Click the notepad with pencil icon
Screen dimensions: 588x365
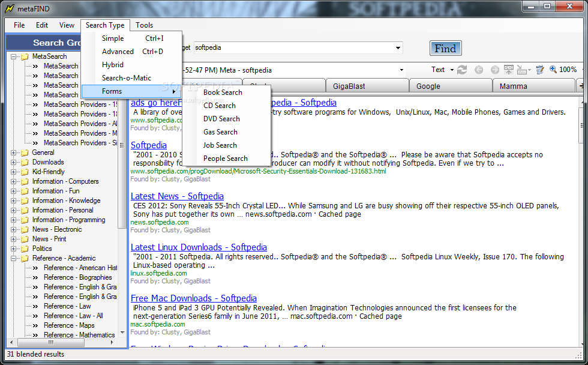[540, 70]
